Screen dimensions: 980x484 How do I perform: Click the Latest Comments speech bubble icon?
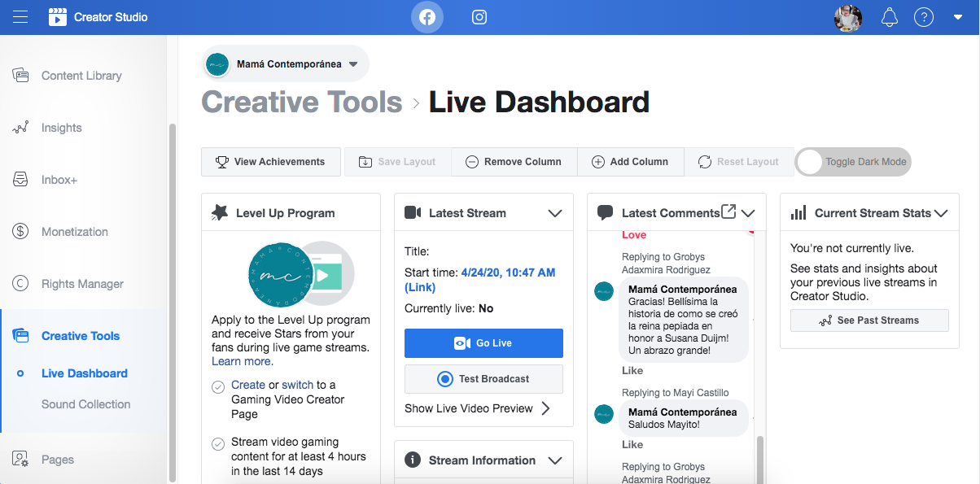[605, 213]
